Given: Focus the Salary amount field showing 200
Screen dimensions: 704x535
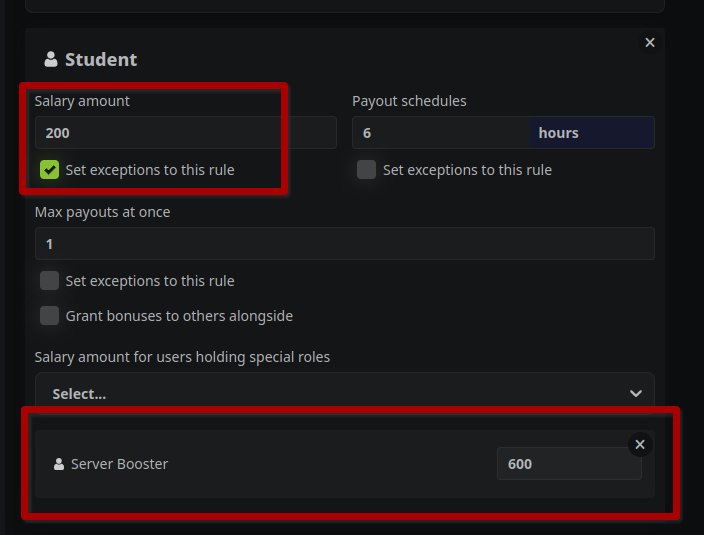Looking at the screenshot, I should tap(185, 133).
